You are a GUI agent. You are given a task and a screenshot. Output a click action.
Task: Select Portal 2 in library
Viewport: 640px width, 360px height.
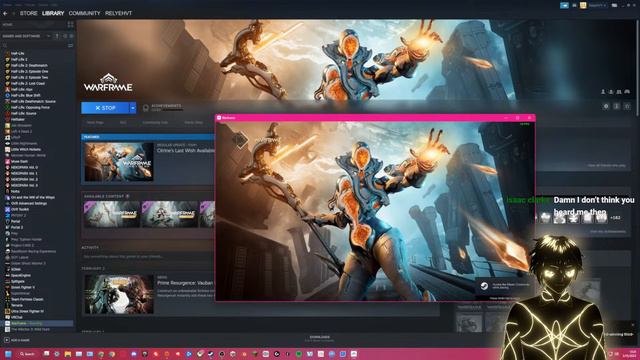[17, 227]
